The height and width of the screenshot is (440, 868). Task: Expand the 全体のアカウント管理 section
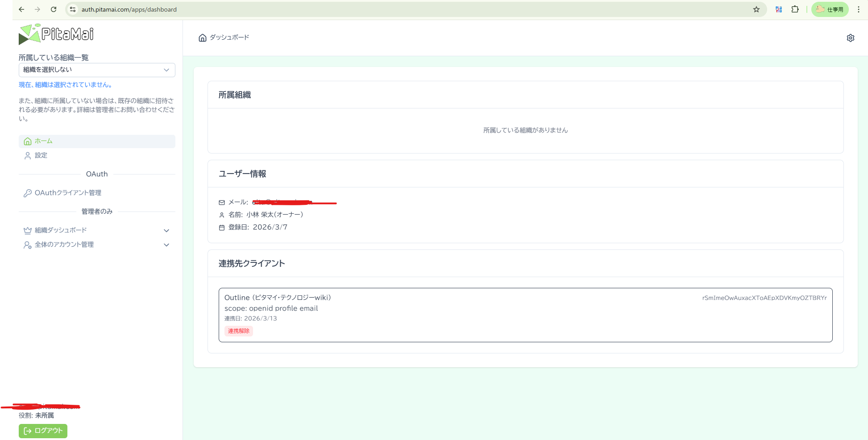166,245
